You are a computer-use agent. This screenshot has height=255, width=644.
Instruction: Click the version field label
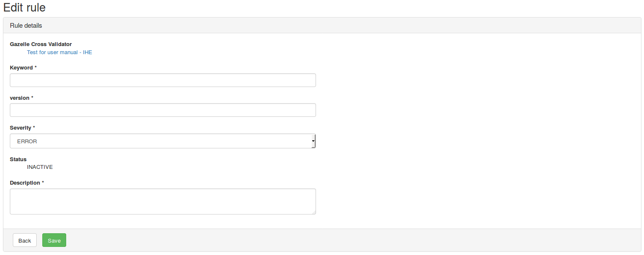pos(20,98)
